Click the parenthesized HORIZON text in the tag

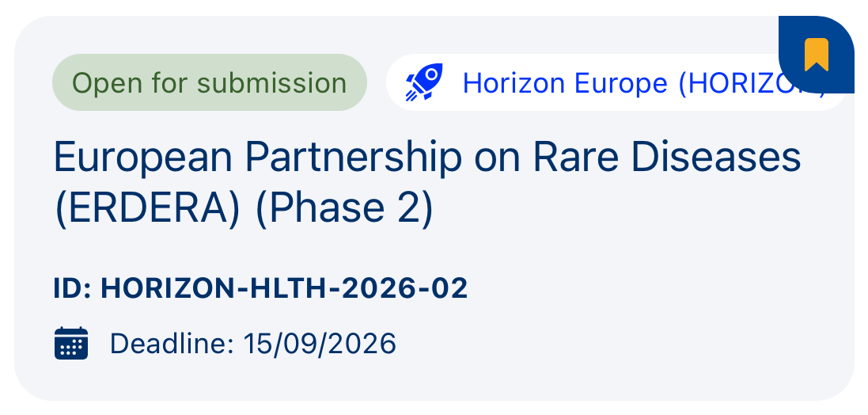pyautogui.click(x=752, y=82)
